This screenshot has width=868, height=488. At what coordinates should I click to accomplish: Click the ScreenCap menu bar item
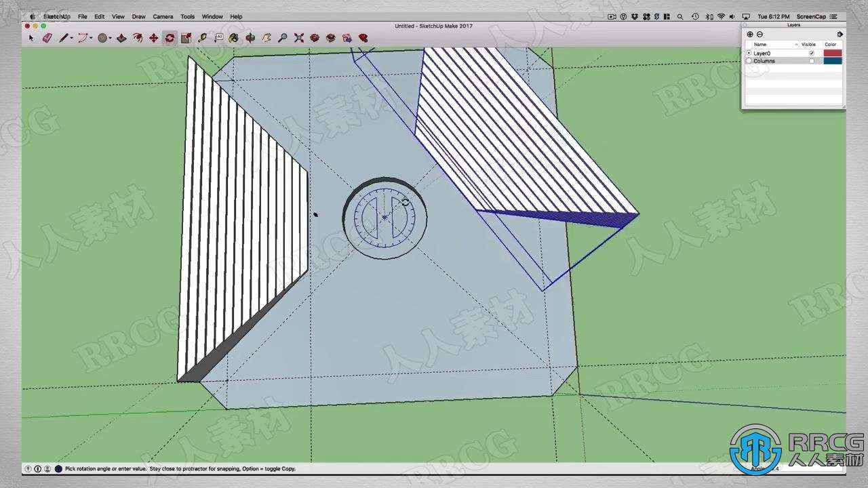pyautogui.click(x=811, y=16)
